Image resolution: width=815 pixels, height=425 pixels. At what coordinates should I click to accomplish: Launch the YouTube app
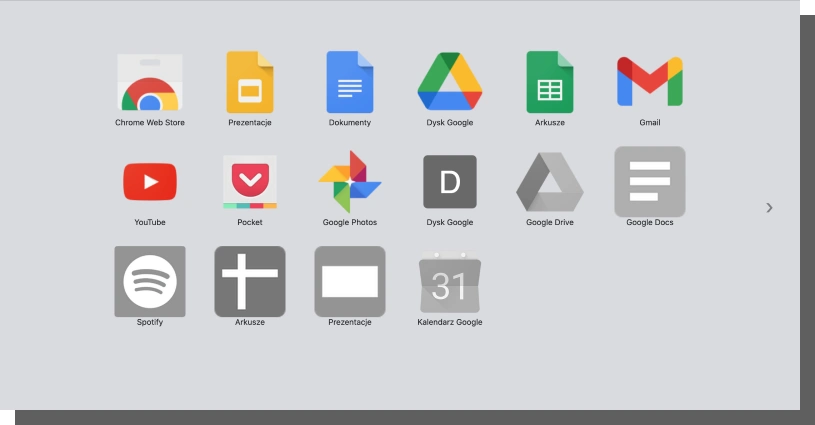click(150, 182)
